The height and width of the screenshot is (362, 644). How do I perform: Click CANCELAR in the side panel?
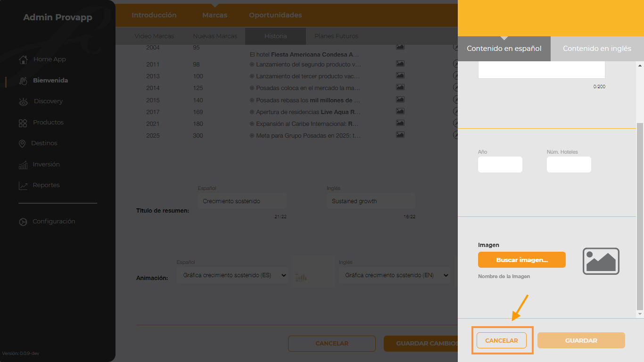[502, 340]
